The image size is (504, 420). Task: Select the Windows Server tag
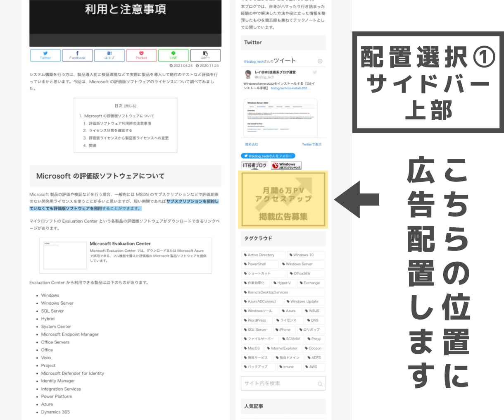302,264
